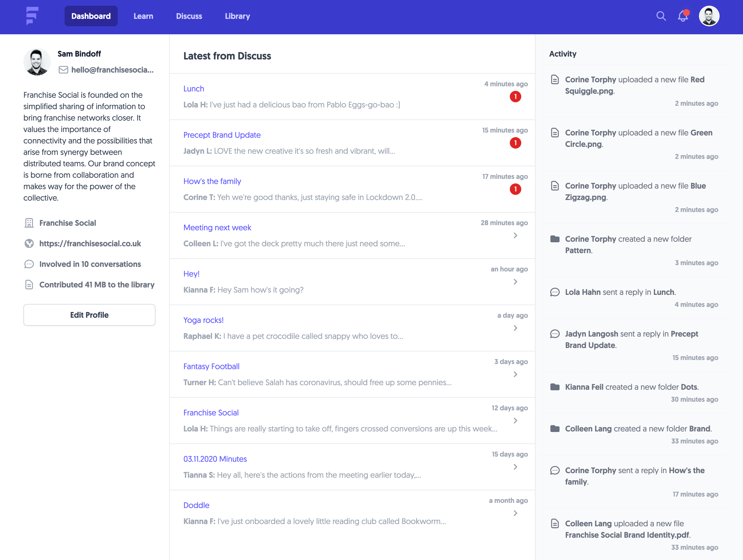Open the chevron for Fantasy Football thread
This screenshot has width=743, height=560.
[x=515, y=375]
